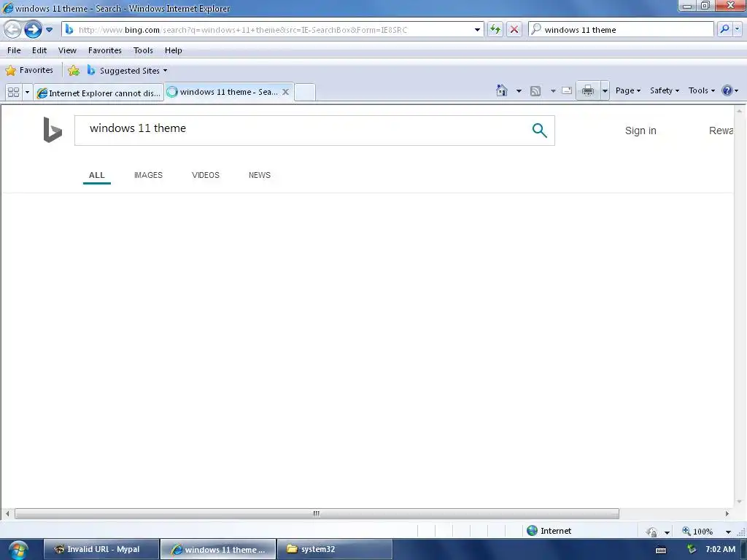Click the teal magnifier search icon on Bing
This screenshot has height=560, width=747.
539,130
